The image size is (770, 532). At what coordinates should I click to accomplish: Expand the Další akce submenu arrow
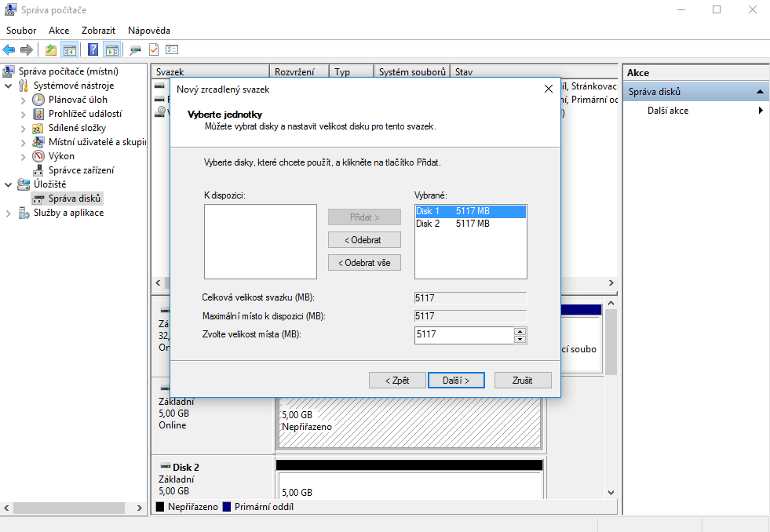[760, 111]
